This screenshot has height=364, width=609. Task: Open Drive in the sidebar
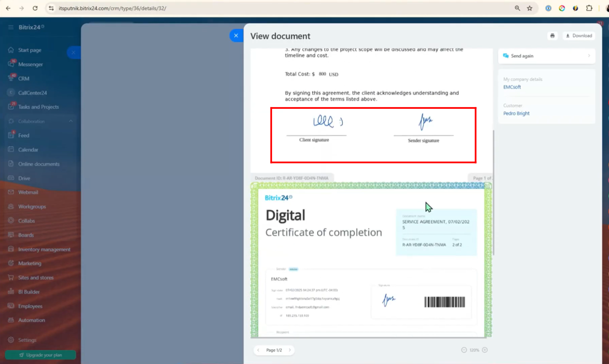click(24, 178)
